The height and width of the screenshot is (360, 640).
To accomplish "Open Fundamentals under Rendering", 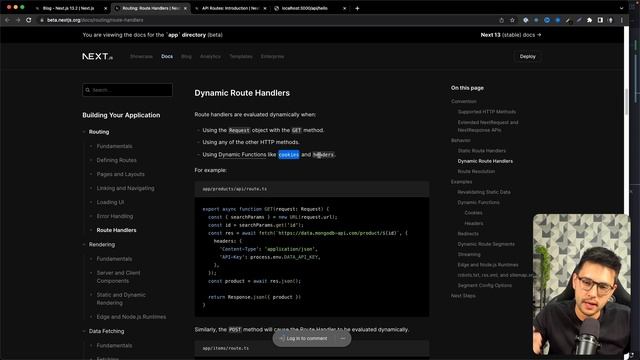I will (114, 259).
